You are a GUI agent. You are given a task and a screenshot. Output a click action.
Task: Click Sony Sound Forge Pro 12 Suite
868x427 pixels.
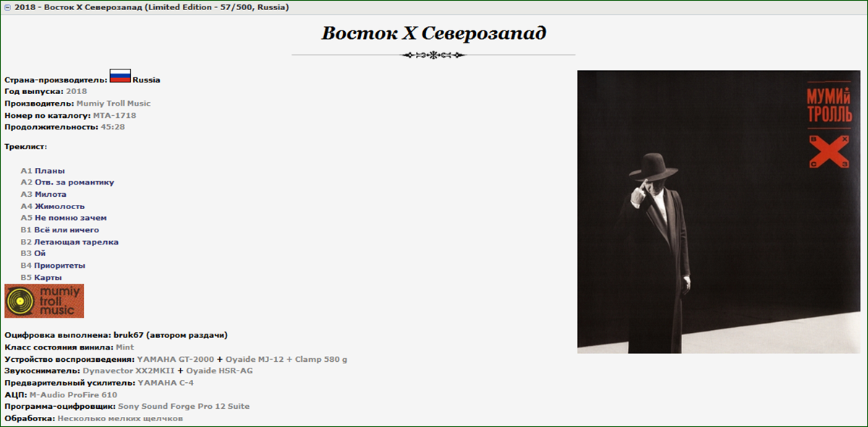point(184,407)
